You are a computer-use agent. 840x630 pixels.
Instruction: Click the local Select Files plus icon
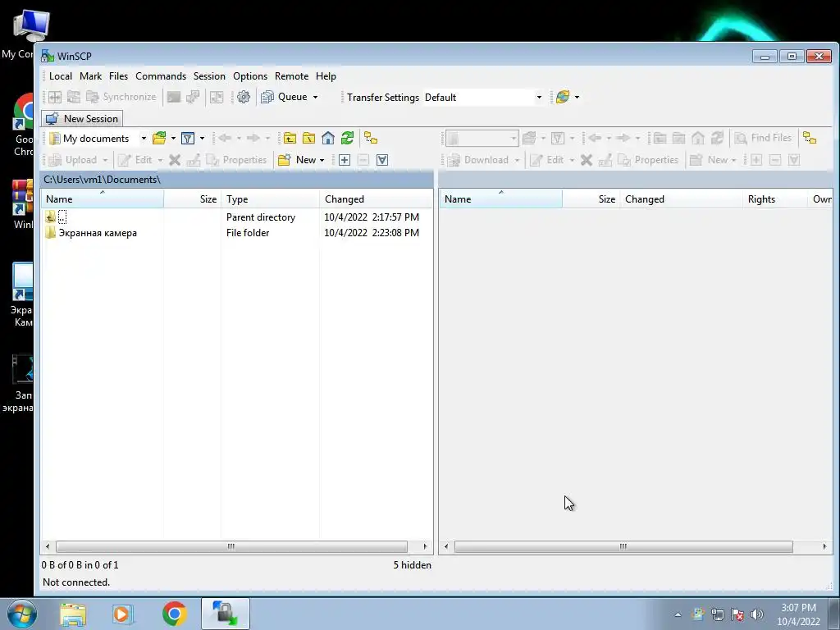pyautogui.click(x=345, y=160)
